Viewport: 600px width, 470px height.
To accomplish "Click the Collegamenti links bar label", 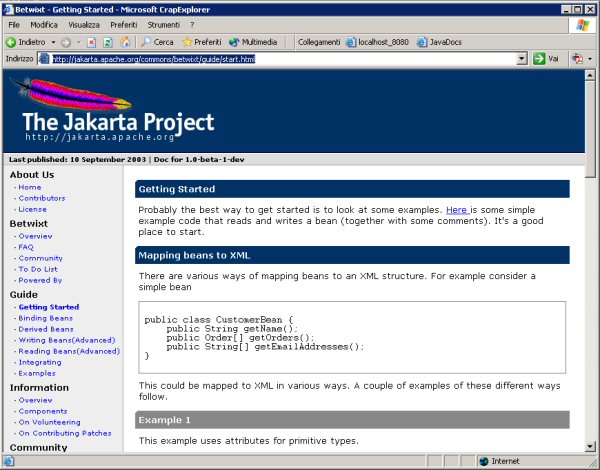I will [x=319, y=42].
